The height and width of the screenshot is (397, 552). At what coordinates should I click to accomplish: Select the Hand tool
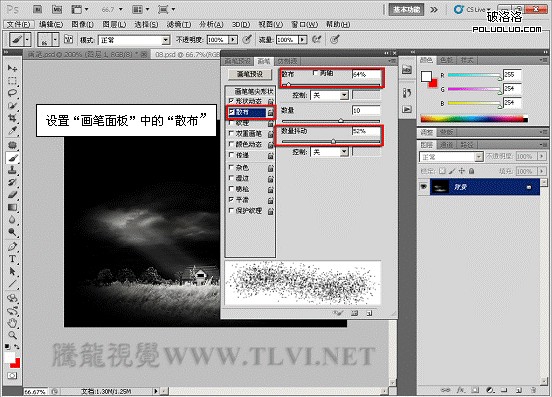[12, 323]
